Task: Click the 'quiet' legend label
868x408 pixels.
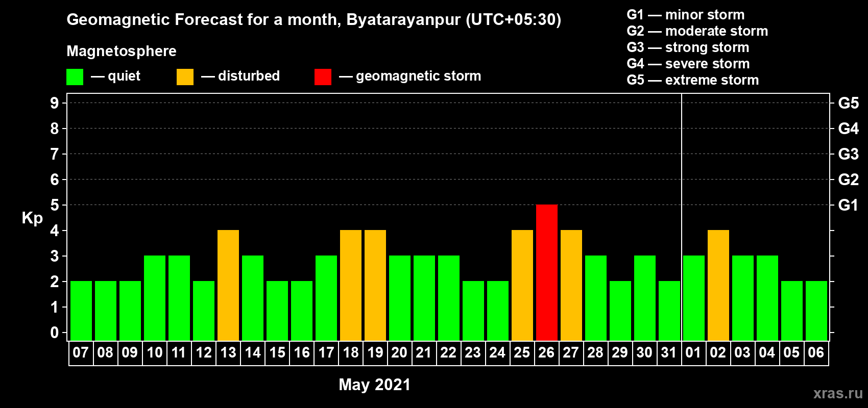Action: tap(124, 76)
